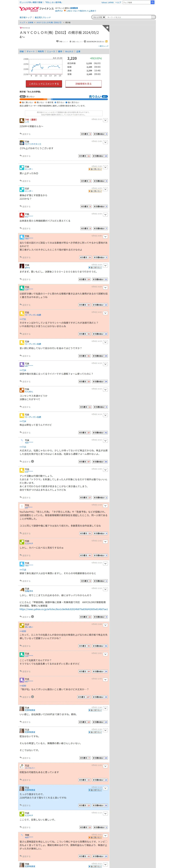Click the Yahoo! JAPAN Finance logo

[36, 9]
